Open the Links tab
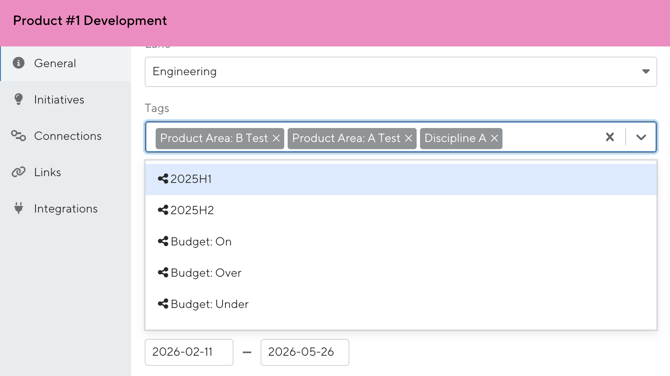 tap(65, 172)
